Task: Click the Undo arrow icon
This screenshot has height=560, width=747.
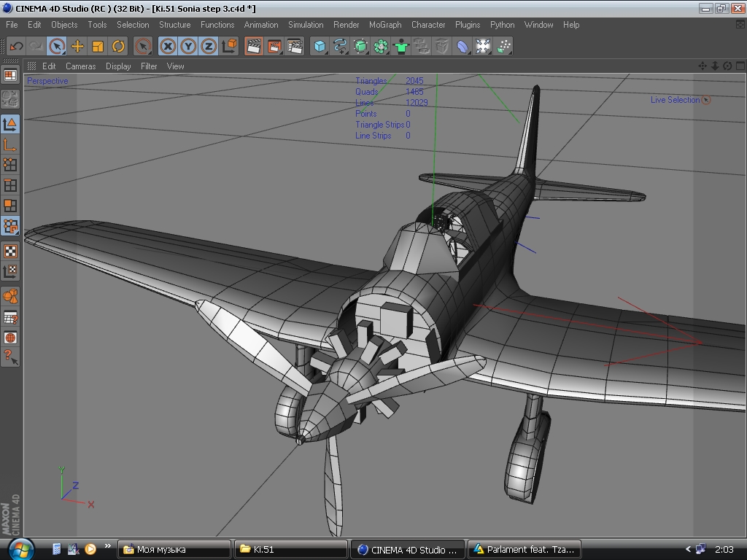Action: click(x=16, y=46)
